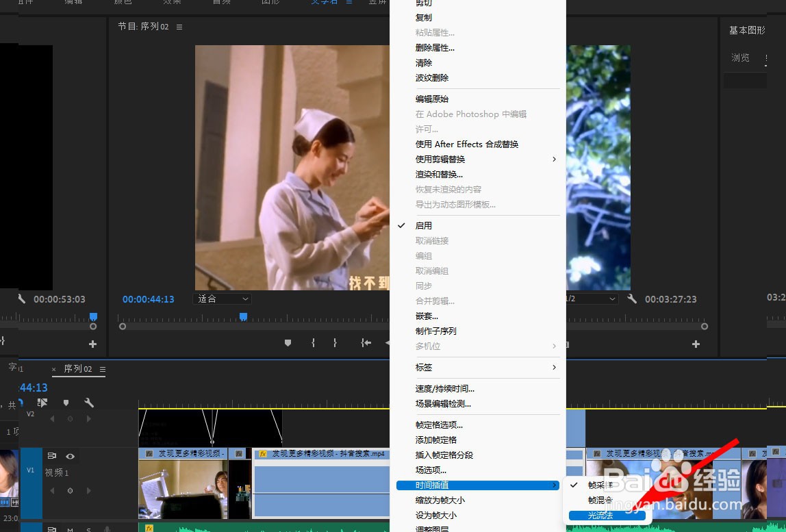Click the Go to In button
The image size is (786, 532).
[x=366, y=343]
